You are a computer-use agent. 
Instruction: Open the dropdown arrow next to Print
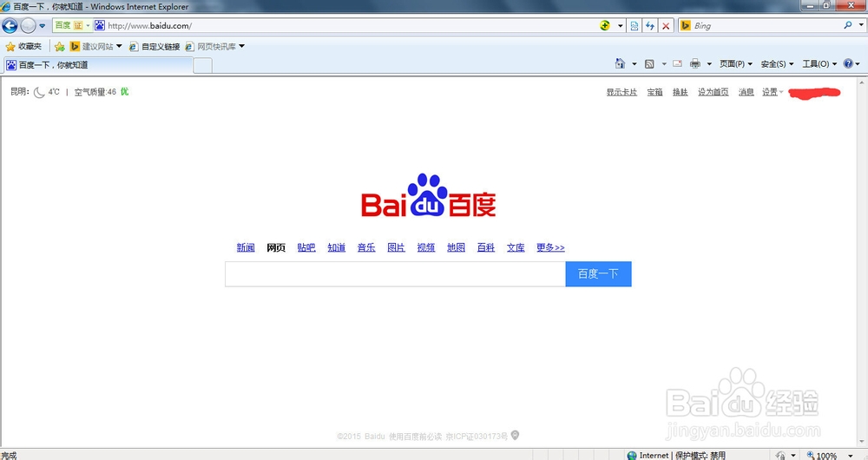(709, 64)
